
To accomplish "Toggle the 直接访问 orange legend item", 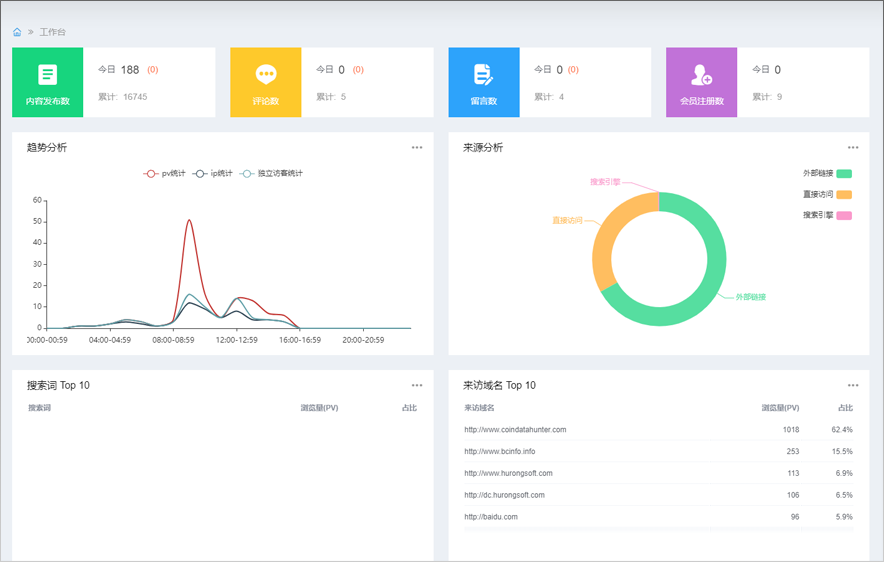I will click(x=843, y=194).
